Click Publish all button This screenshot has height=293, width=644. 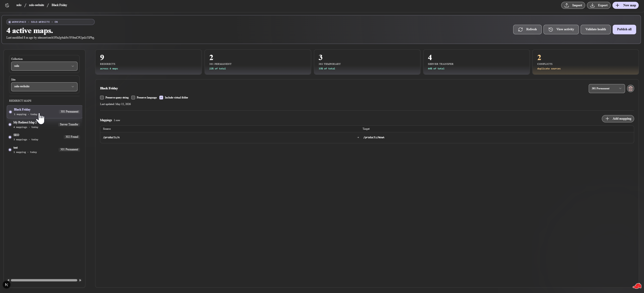(624, 30)
